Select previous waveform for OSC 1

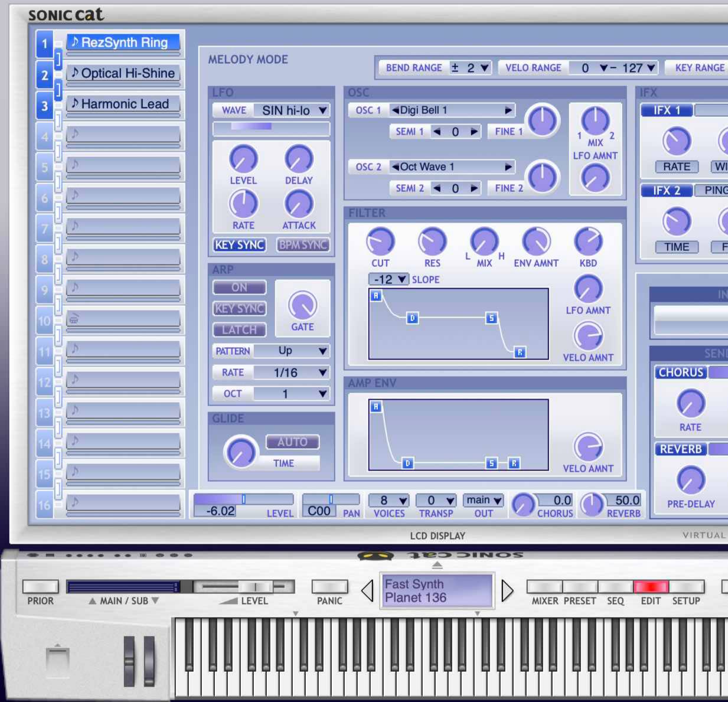396,110
